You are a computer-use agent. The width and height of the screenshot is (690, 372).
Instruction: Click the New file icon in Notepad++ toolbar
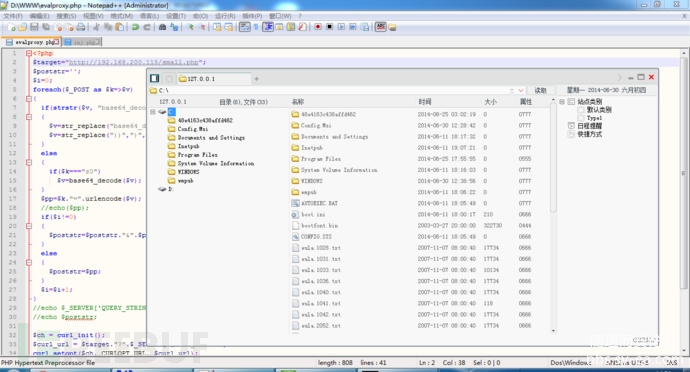[x=11, y=27]
